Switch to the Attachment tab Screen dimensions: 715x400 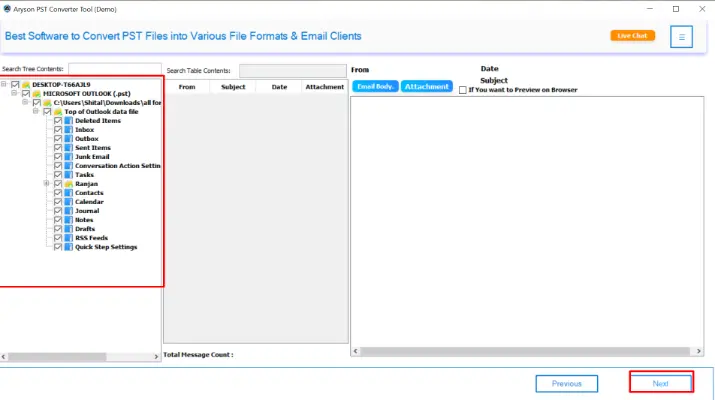tap(427, 86)
